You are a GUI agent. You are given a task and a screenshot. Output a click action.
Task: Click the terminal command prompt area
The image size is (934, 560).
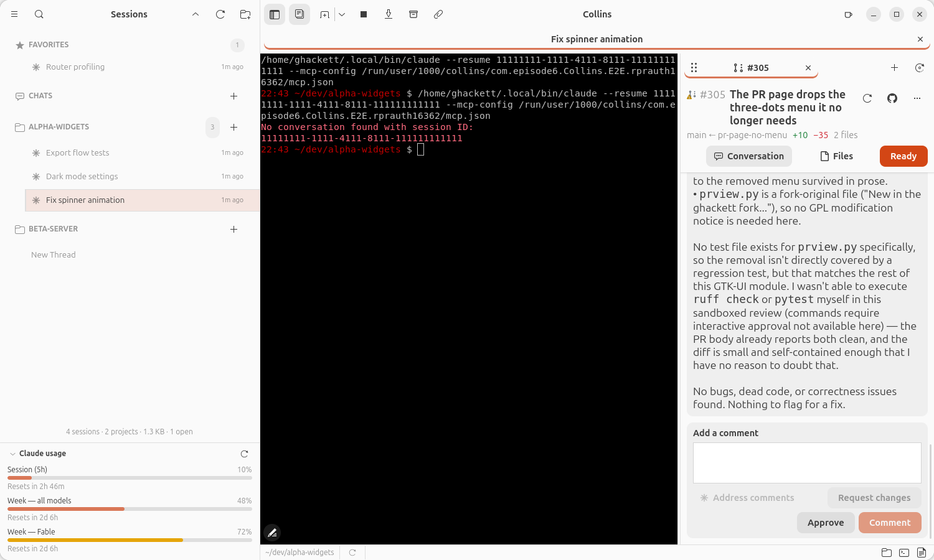[420, 149]
